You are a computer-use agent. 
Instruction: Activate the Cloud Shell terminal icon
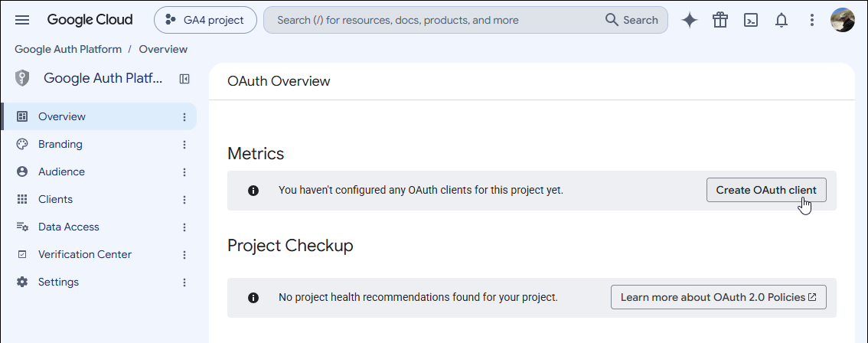pyautogui.click(x=751, y=20)
